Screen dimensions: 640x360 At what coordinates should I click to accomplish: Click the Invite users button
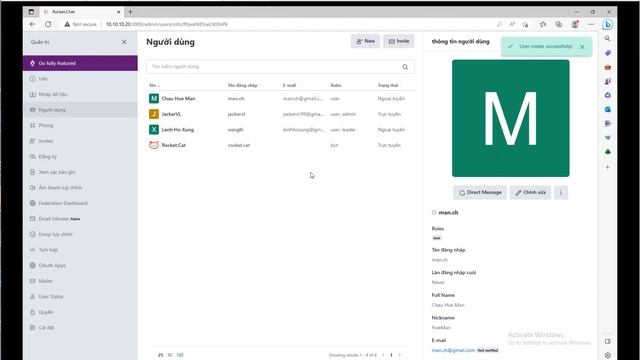(x=399, y=41)
